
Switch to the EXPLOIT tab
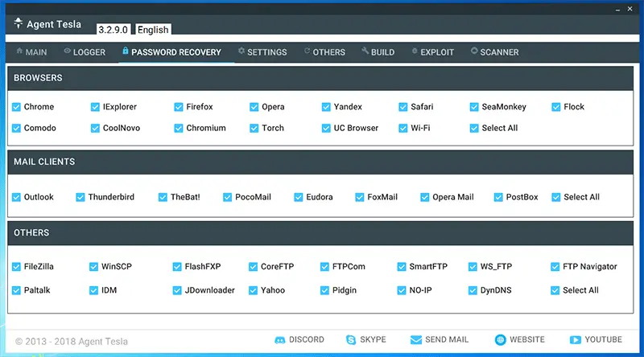(433, 52)
